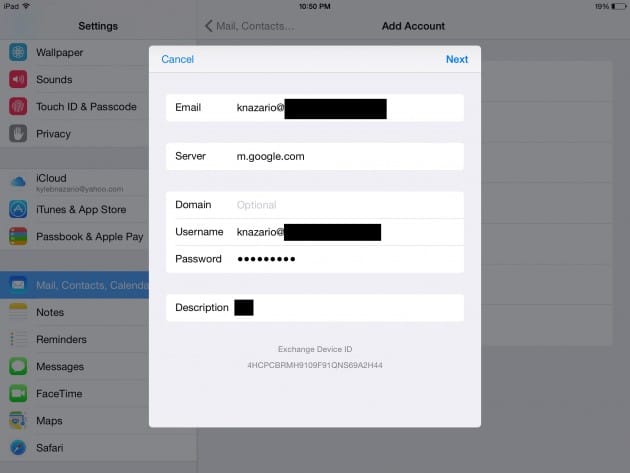
Task: Open the Notes icon
Action: point(18,312)
